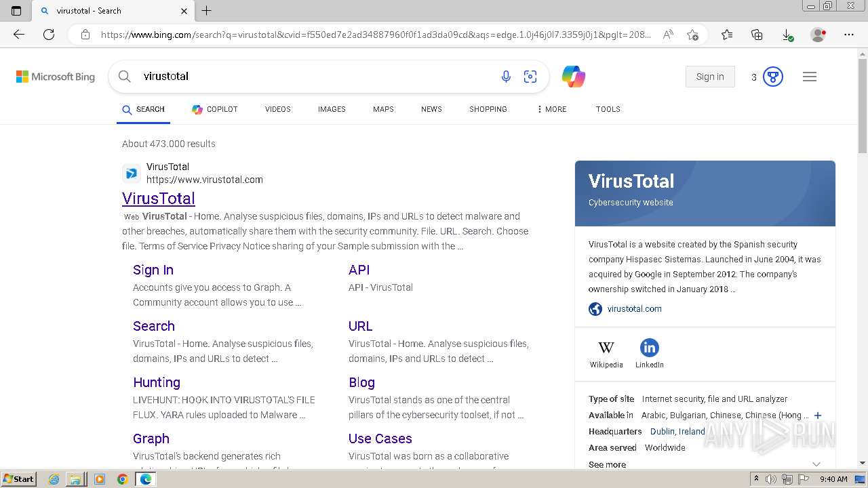This screenshot has height=488, width=868.
Task: Click the browser Back arrow
Action: point(19,35)
